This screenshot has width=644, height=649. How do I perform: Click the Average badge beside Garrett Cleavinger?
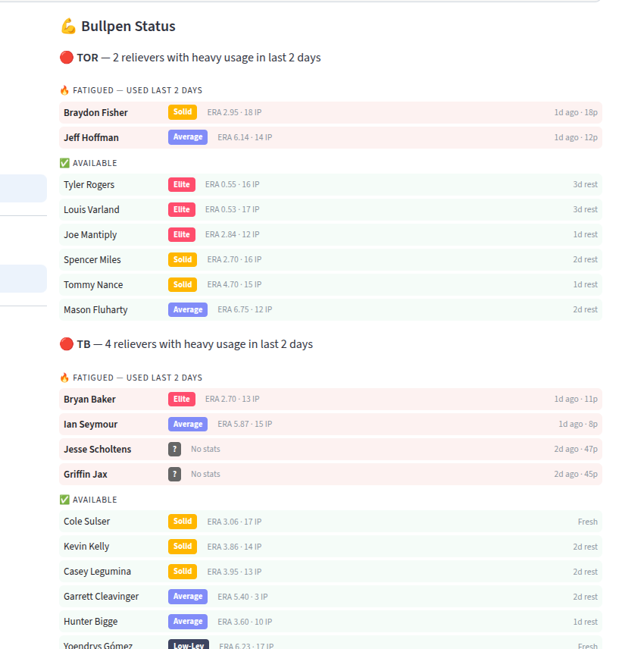point(188,597)
